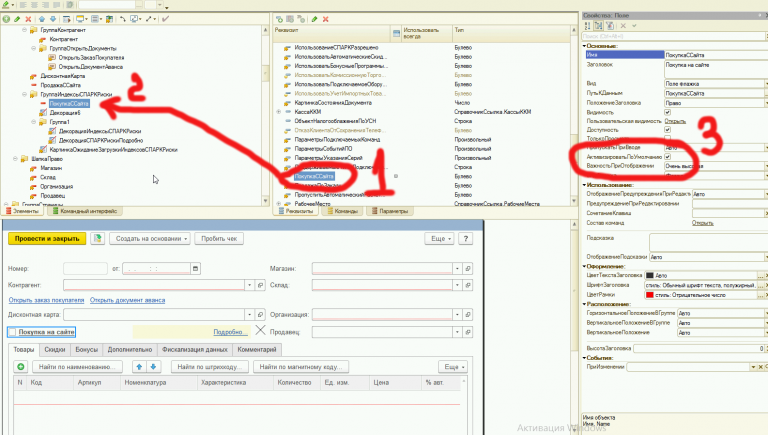
Task: Switch to the Командный интерфейс tab
Action: coord(87,212)
